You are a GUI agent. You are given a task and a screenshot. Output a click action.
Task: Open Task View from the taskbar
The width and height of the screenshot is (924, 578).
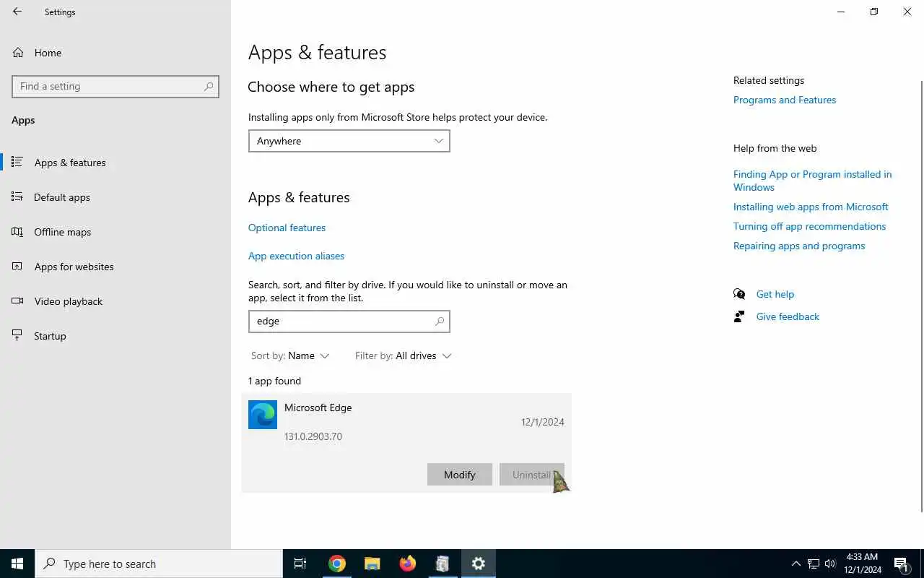pyautogui.click(x=300, y=564)
